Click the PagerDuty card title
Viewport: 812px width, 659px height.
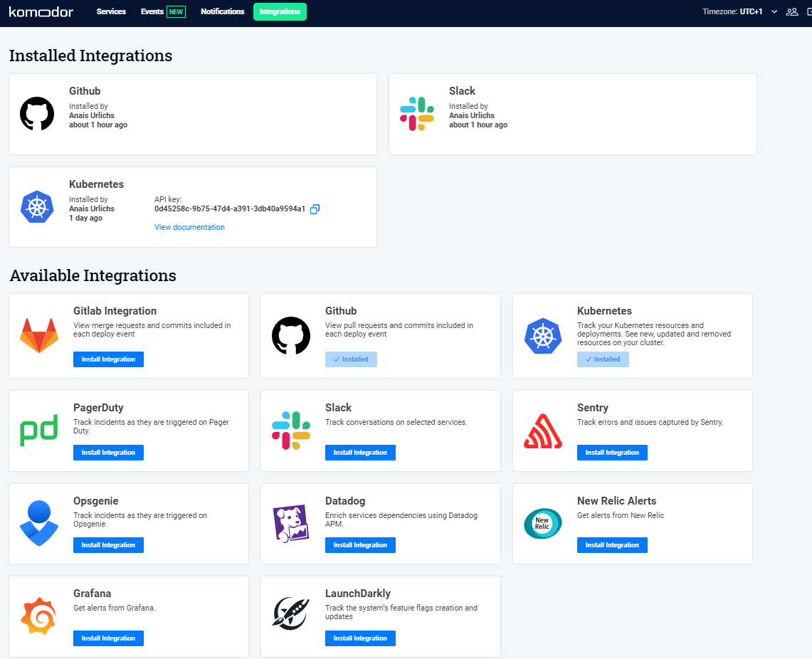(98, 407)
